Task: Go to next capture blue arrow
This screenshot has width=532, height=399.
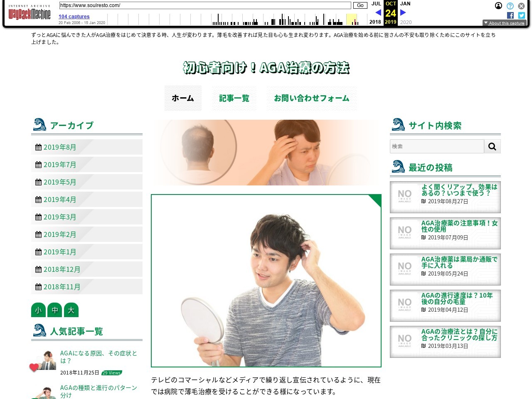Action: [x=403, y=12]
